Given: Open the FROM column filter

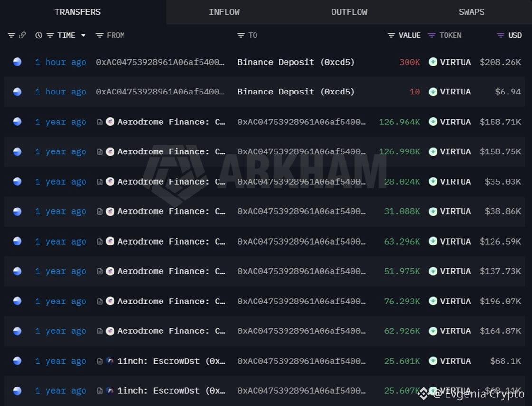Looking at the screenshot, I should 99,35.
